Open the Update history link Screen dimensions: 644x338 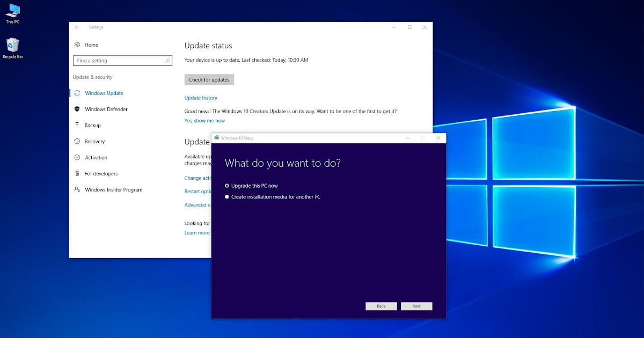click(x=201, y=98)
